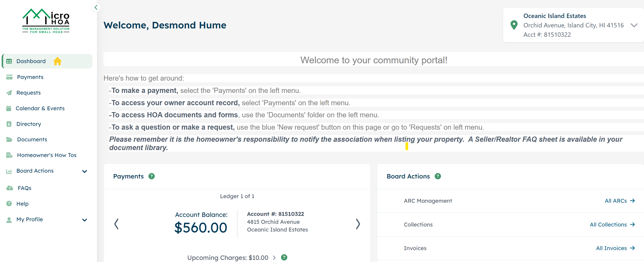Click the My Profile person icon

point(10,219)
